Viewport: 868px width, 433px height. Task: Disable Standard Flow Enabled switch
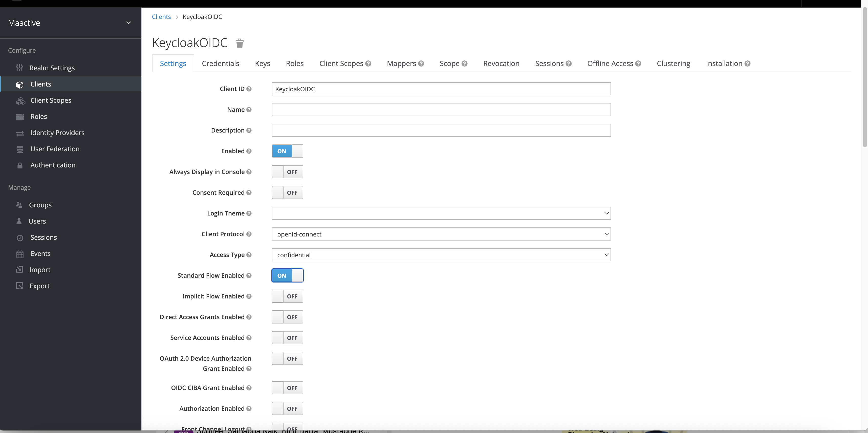pos(287,275)
